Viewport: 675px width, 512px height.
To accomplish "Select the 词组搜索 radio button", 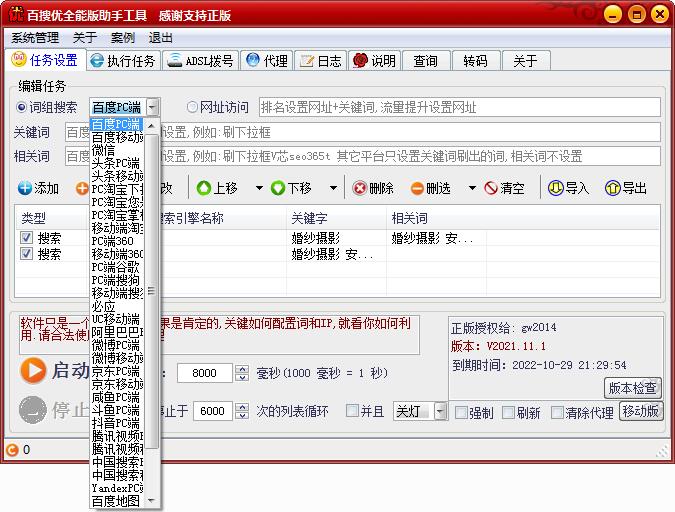I will 21,107.
